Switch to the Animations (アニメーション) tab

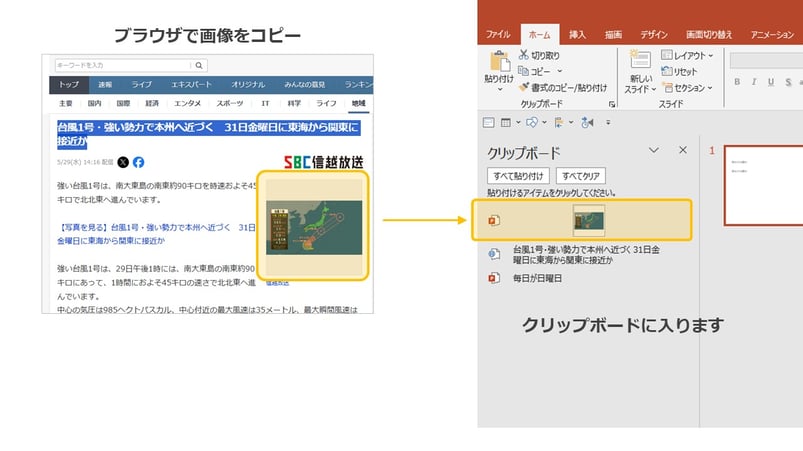pyautogui.click(x=772, y=34)
